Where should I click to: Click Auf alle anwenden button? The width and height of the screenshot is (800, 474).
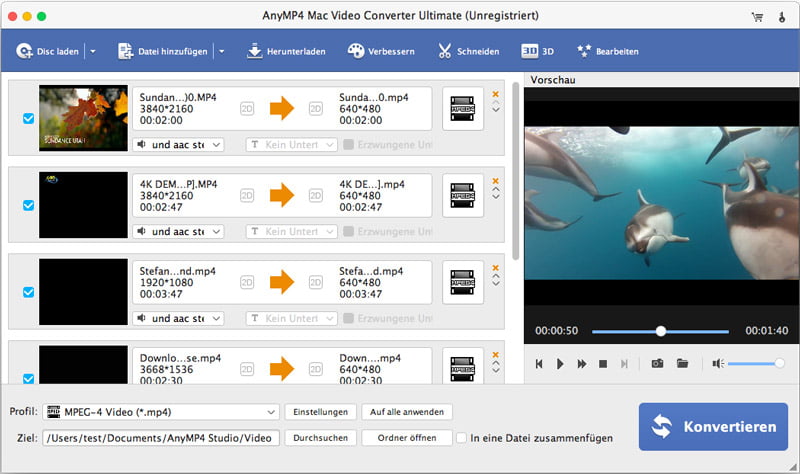pyautogui.click(x=407, y=412)
